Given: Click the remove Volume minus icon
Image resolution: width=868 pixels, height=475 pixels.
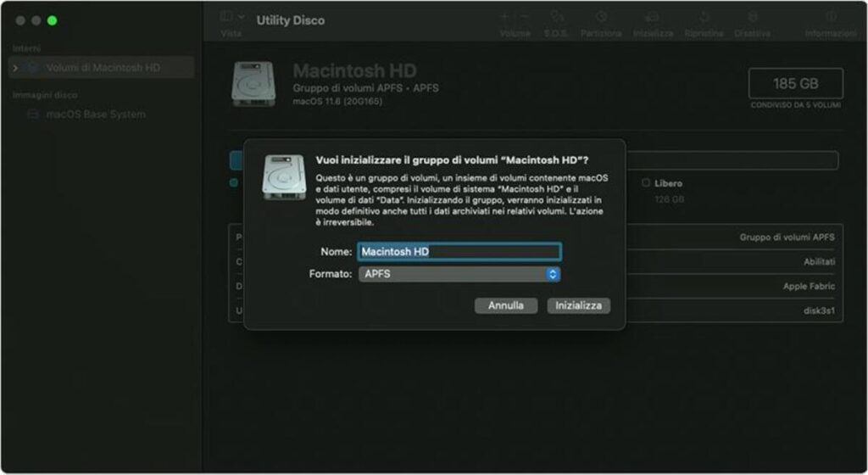Looking at the screenshot, I should (x=524, y=17).
